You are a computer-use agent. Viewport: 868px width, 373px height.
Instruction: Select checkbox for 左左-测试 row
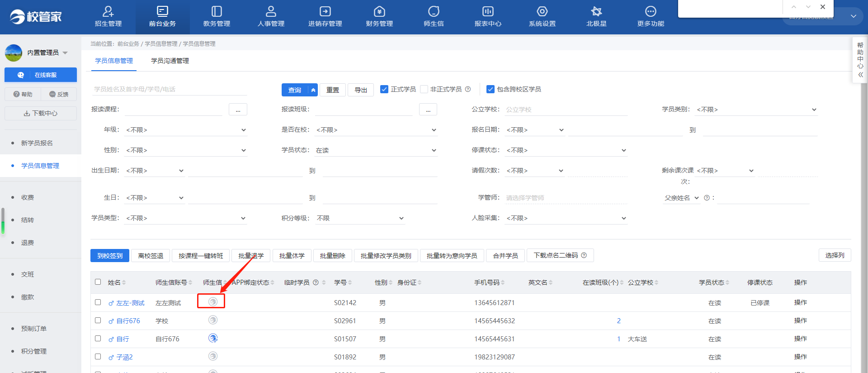[x=98, y=302]
